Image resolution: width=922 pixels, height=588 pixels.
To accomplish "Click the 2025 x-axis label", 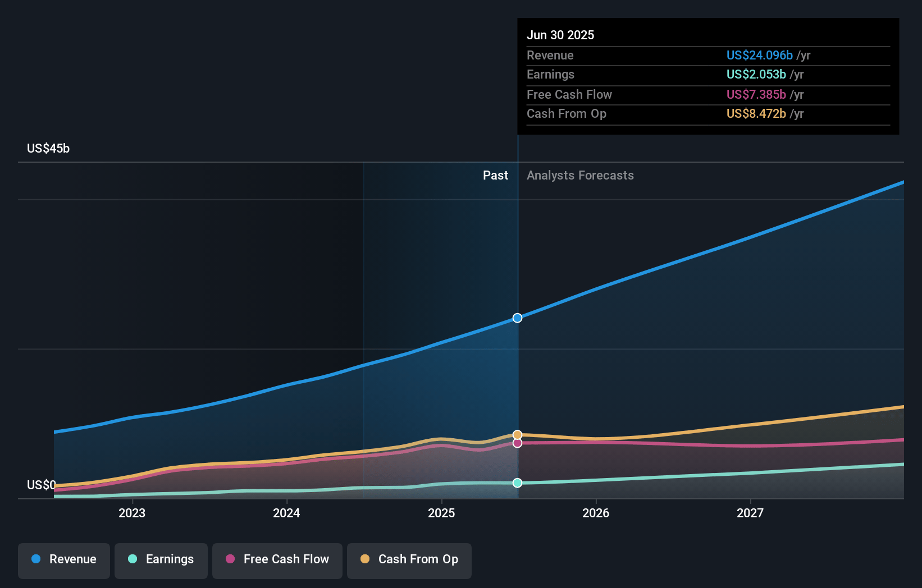I will pyautogui.click(x=441, y=513).
